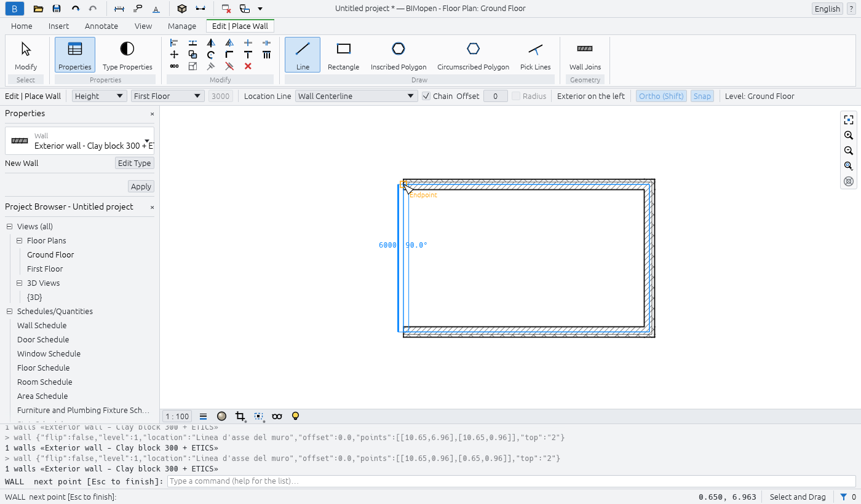Choose the Circumscribed Polygon draw tool
Screen dimensions: 861x504
point(473,55)
